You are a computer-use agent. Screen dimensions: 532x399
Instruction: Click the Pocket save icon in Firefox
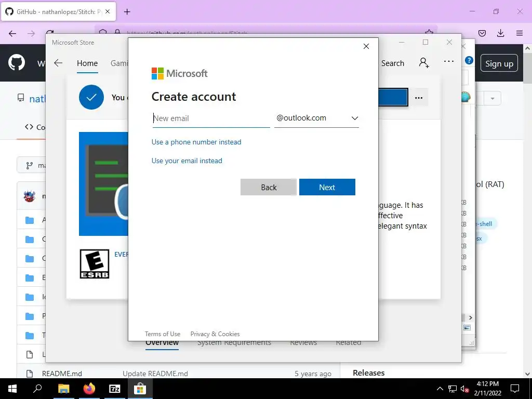pos(482,33)
